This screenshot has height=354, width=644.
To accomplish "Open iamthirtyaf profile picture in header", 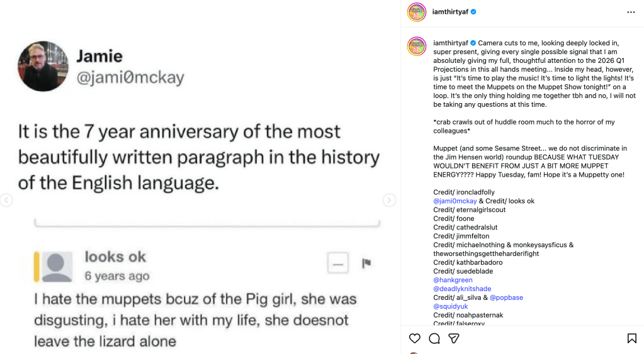I will coord(417,12).
